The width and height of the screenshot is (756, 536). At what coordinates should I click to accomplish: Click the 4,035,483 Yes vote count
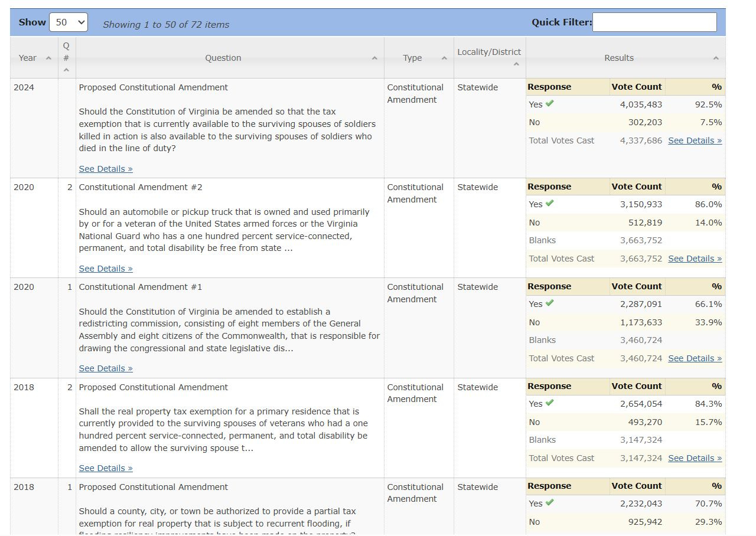point(641,104)
